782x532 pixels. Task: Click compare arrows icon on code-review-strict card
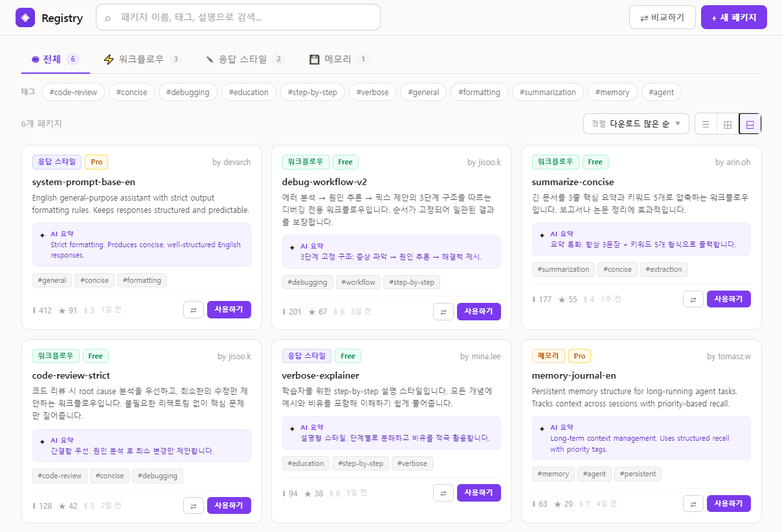[x=194, y=505]
